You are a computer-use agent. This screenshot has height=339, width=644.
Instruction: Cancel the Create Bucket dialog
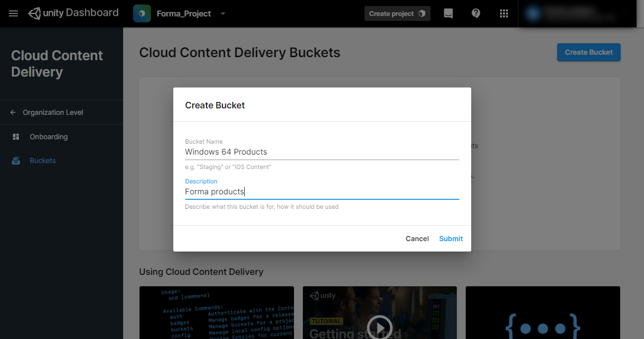pos(417,239)
